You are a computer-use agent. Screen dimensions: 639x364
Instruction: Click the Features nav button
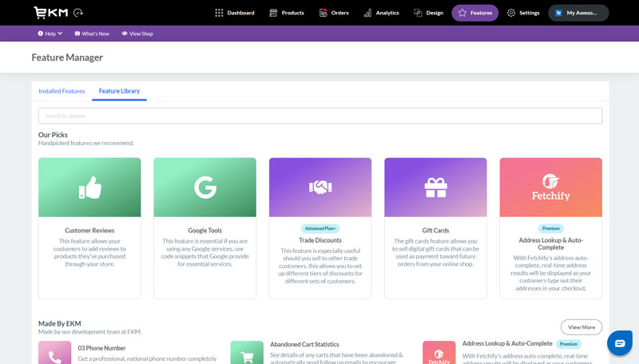(474, 13)
